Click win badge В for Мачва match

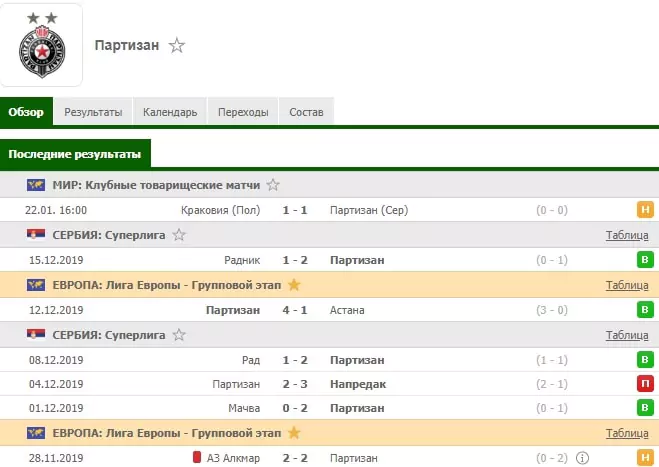pos(645,407)
